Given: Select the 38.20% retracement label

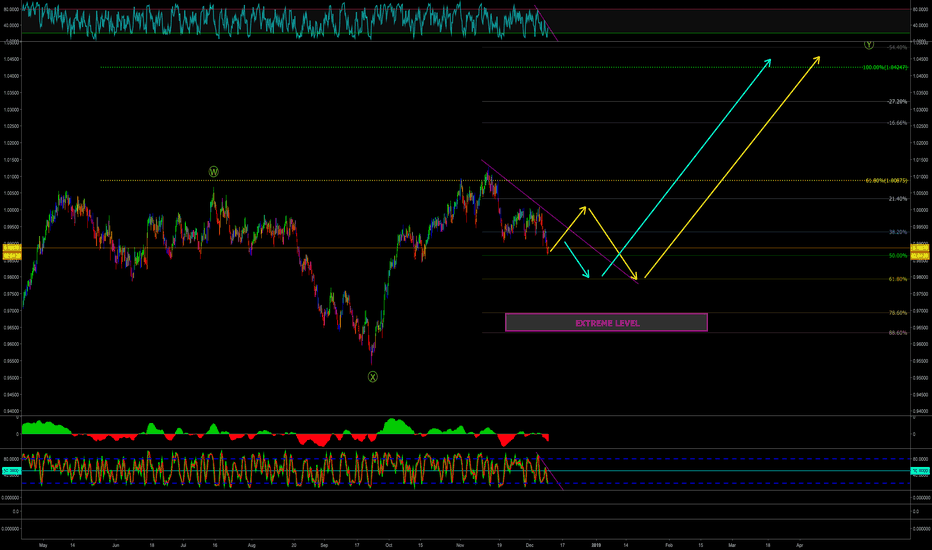Looking at the screenshot, I should tap(898, 232).
